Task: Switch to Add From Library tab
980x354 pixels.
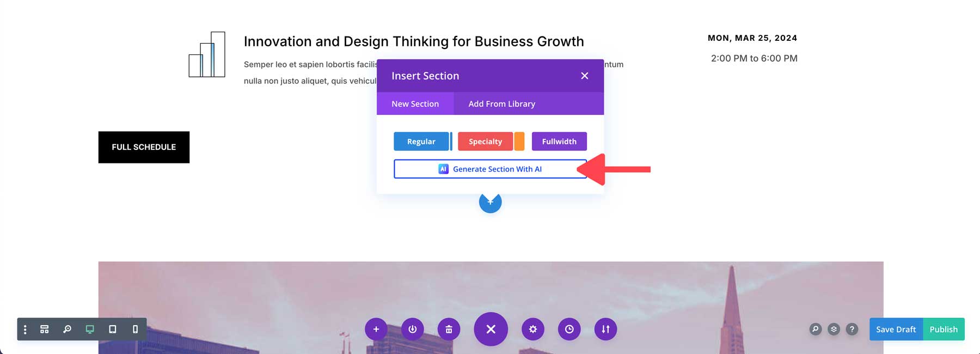Action: (501, 103)
